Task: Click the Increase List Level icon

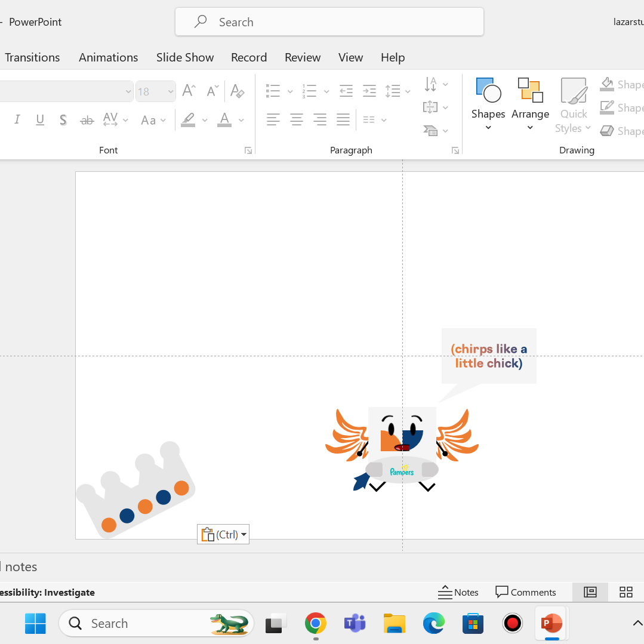Action: (x=369, y=91)
